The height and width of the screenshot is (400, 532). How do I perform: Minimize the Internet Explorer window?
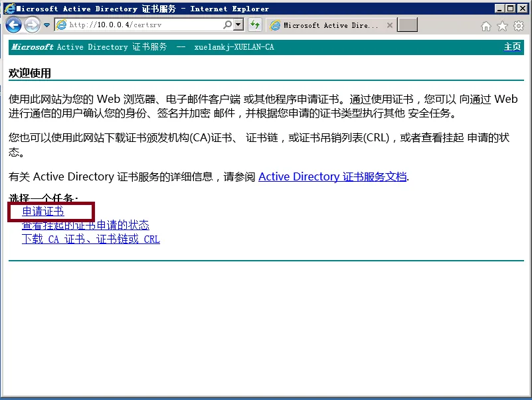(x=499, y=9)
